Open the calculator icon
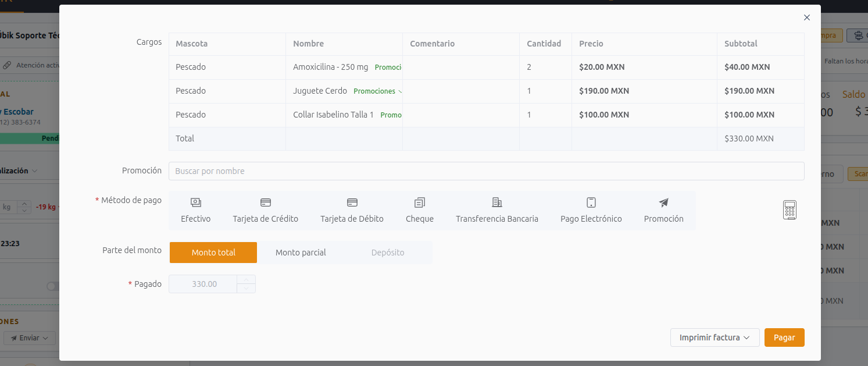The width and height of the screenshot is (868, 366). click(789, 210)
